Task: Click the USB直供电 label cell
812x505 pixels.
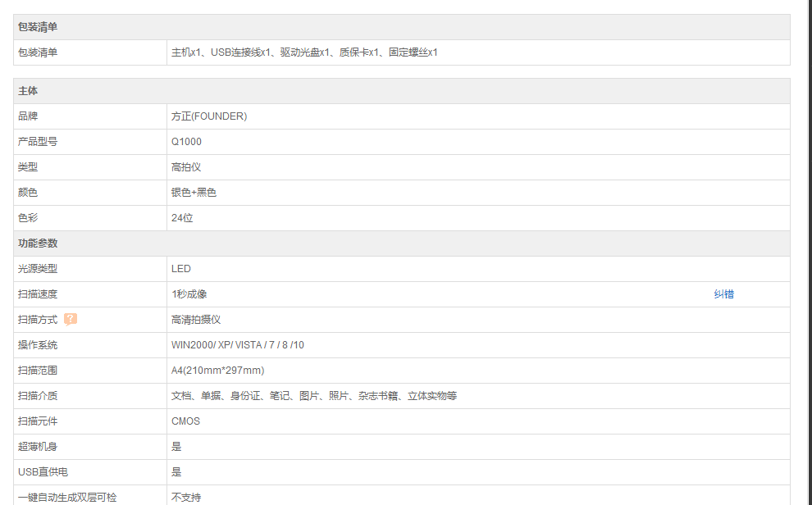Action: click(90, 471)
